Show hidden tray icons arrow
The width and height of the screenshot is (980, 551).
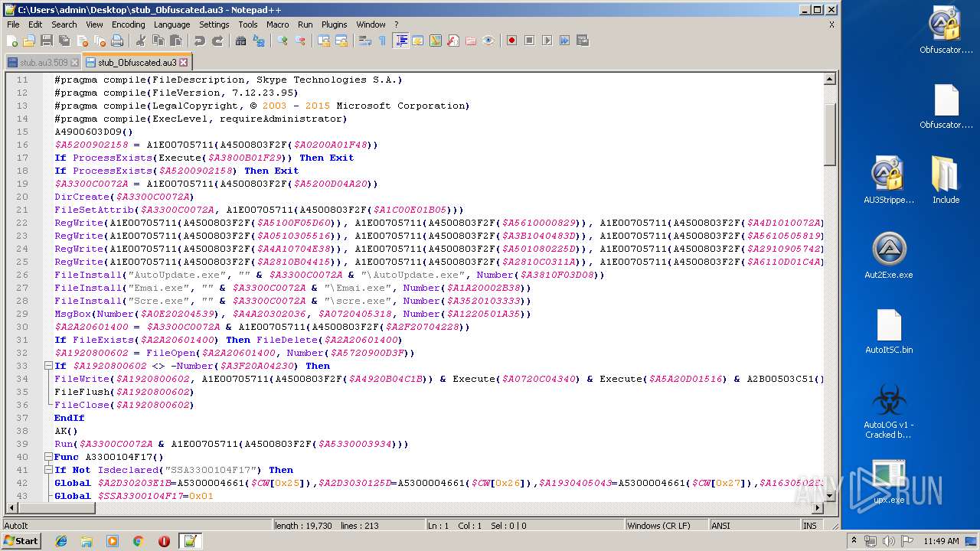click(855, 541)
